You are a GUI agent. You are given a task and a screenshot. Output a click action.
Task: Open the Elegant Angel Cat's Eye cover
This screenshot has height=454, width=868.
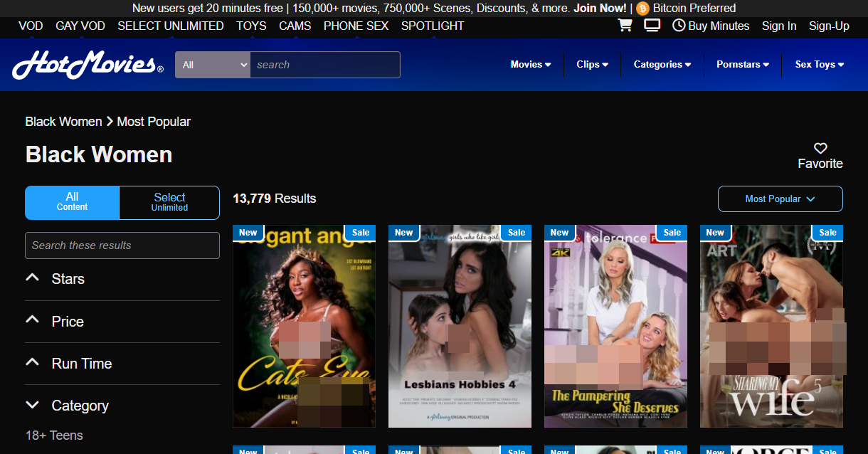click(304, 326)
